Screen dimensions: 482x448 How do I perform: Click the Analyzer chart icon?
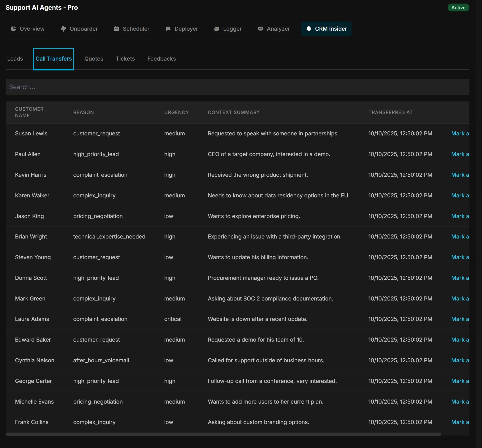260,29
